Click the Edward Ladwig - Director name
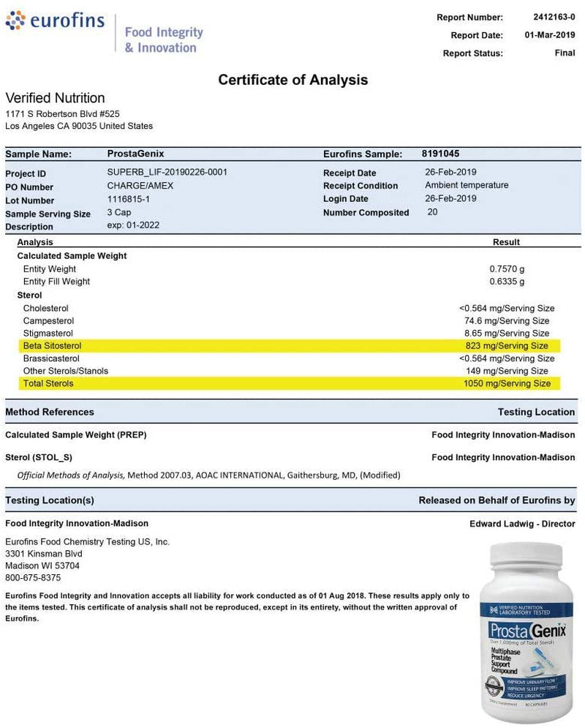Viewport: 585px width, 728px height. click(522, 524)
